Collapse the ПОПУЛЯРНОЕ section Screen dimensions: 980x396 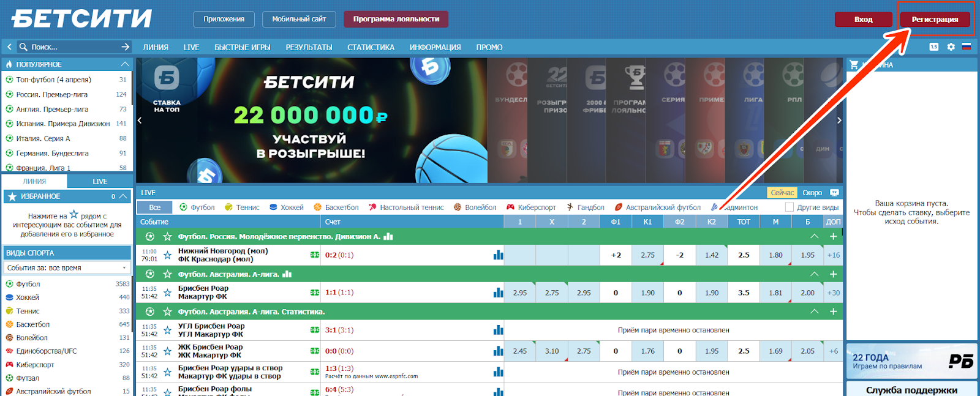(124, 64)
